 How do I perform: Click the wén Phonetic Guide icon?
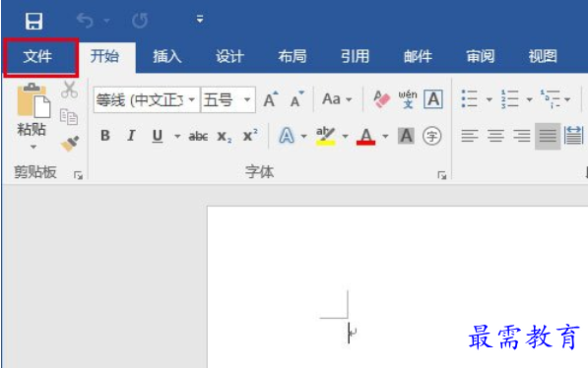[x=408, y=99]
